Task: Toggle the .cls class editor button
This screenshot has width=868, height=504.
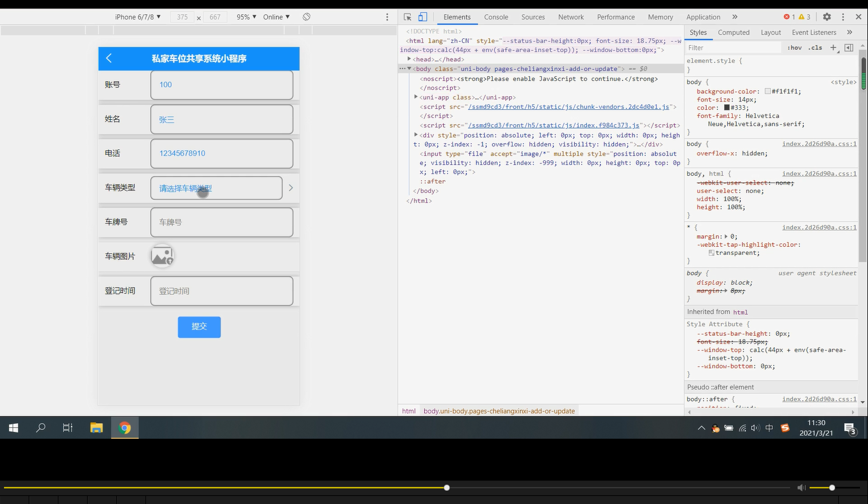Action: pyautogui.click(x=815, y=48)
